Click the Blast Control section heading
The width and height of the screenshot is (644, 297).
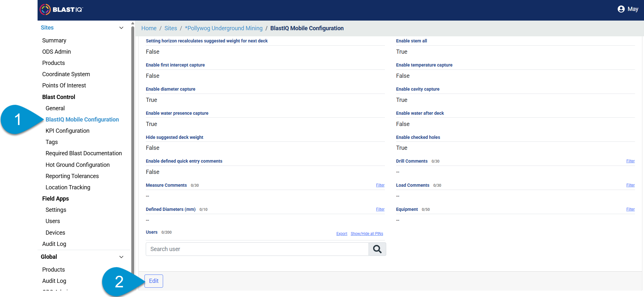pos(59,97)
